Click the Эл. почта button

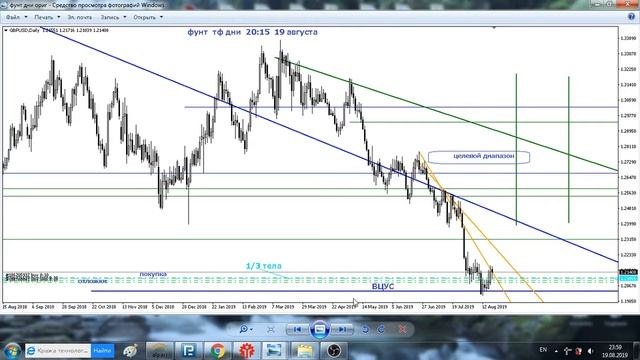[x=80, y=17]
